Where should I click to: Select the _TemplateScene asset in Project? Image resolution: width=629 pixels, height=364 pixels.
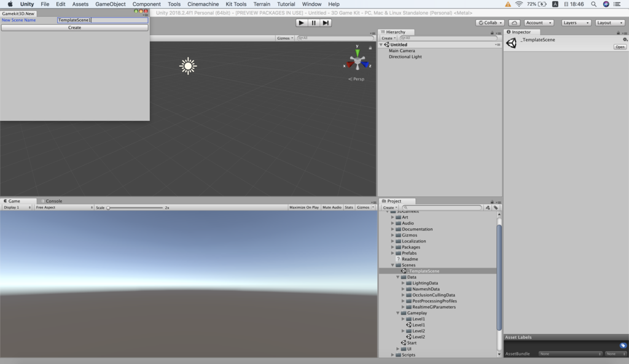click(x=437, y=271)
